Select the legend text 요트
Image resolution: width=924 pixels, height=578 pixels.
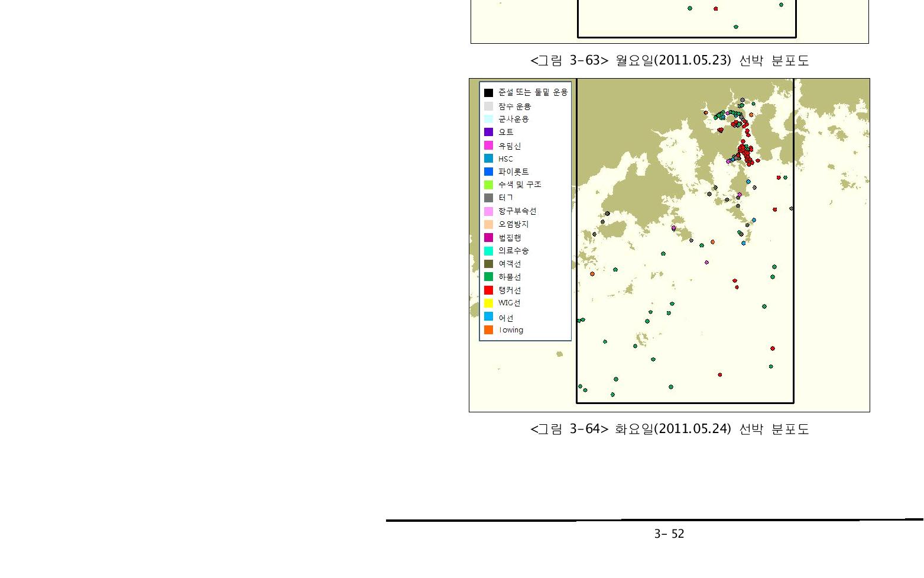(505, 133)
